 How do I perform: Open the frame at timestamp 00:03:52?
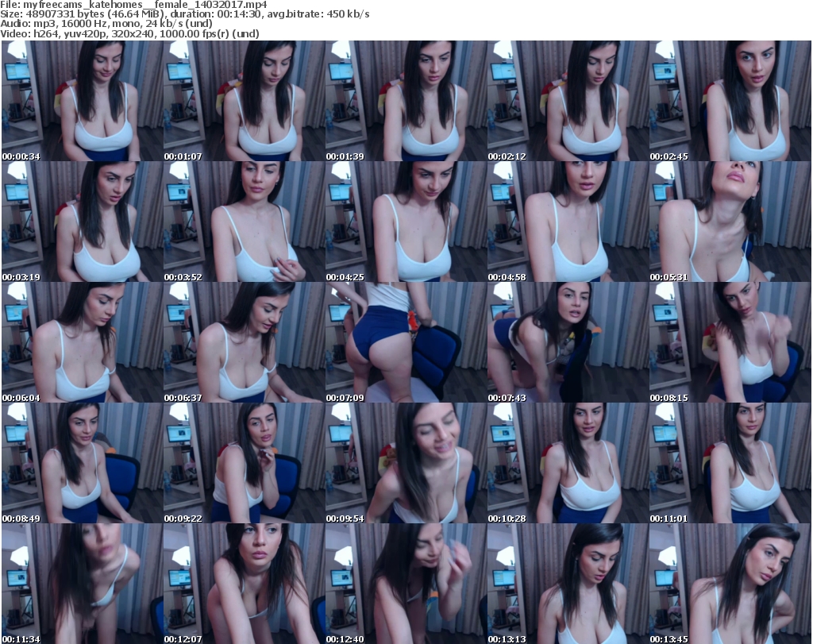pyautogui.click(x=245, y=222)
